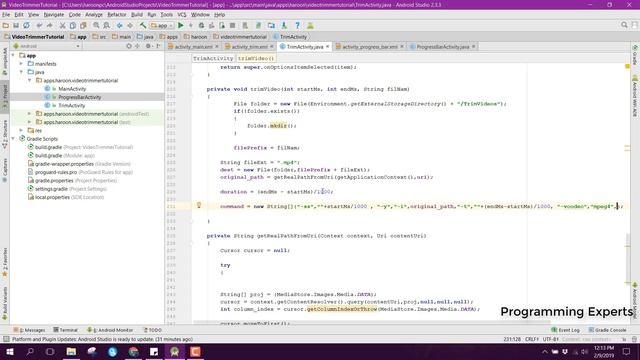This screenshot has width=640, height=360.
Task: Open the app run configuration dropdown
Action: tap(162, 25)
